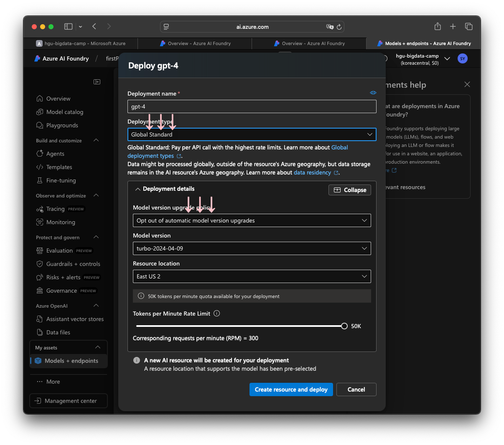
Task: Show Safari tab overview
Action: coord(468,26)
